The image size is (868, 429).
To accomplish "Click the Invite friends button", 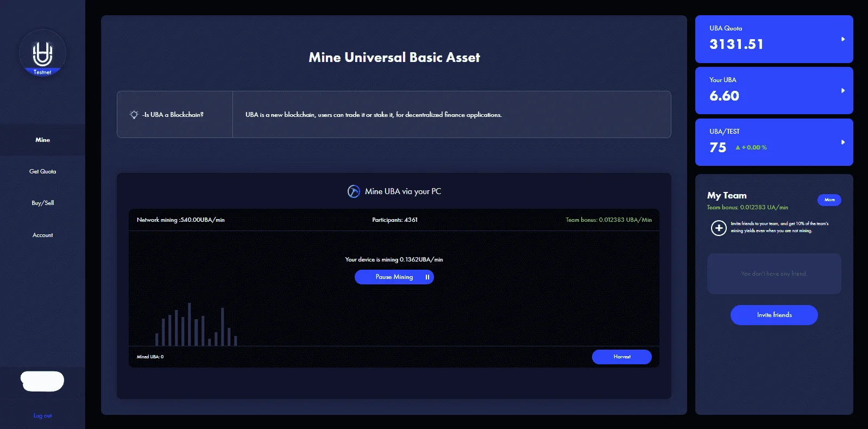I will 774,315.
